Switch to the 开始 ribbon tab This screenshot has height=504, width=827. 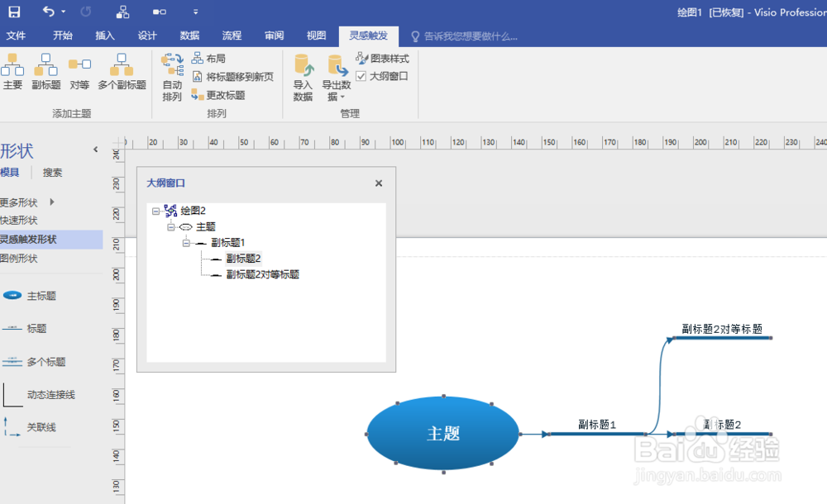click(x=63, y=36)
